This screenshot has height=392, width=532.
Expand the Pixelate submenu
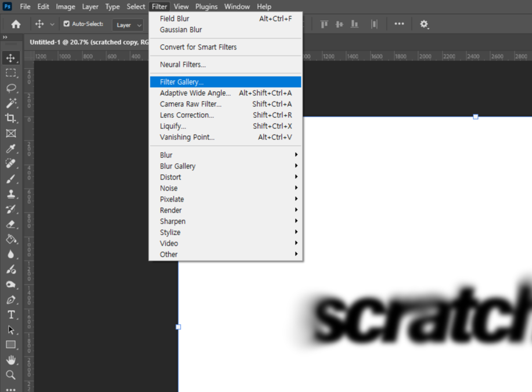(225, 199)
